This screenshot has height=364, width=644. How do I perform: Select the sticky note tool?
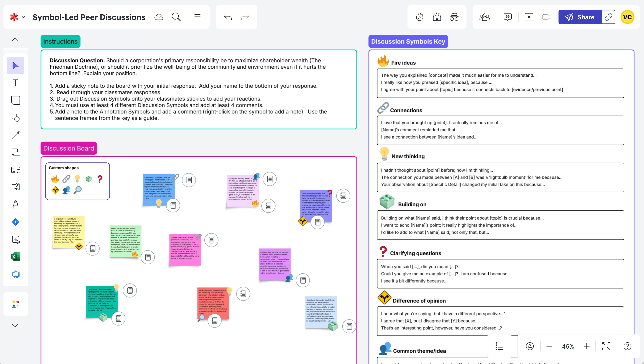pos(15,100)
